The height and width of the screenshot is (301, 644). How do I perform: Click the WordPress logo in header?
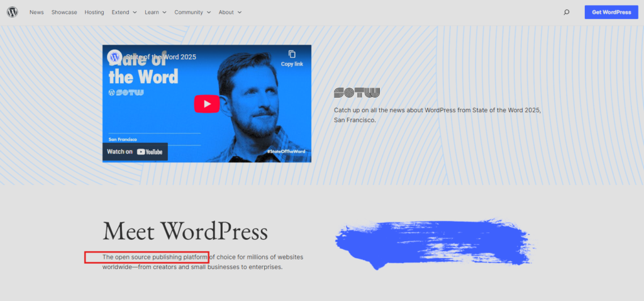(x=13, y=12)
